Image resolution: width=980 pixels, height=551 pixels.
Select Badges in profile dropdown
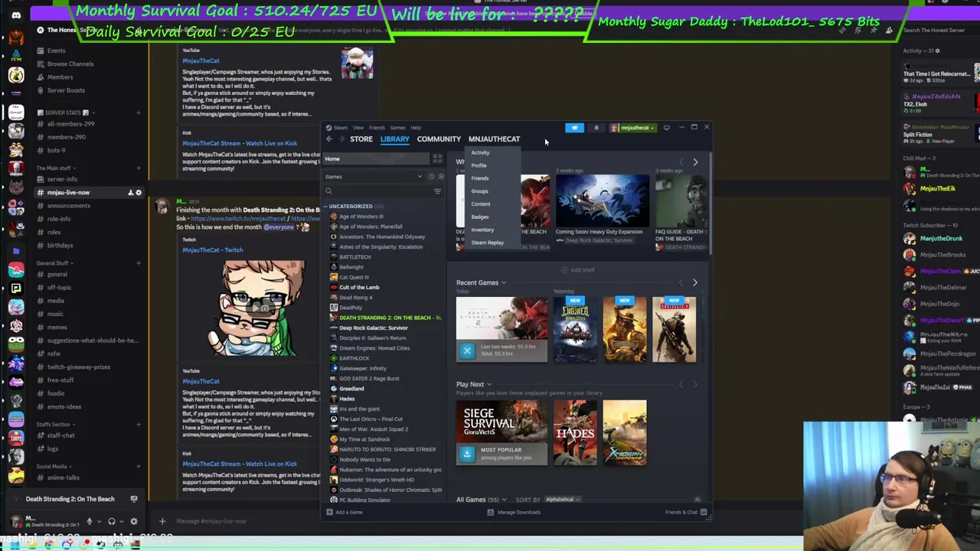(x=480, y=217)
